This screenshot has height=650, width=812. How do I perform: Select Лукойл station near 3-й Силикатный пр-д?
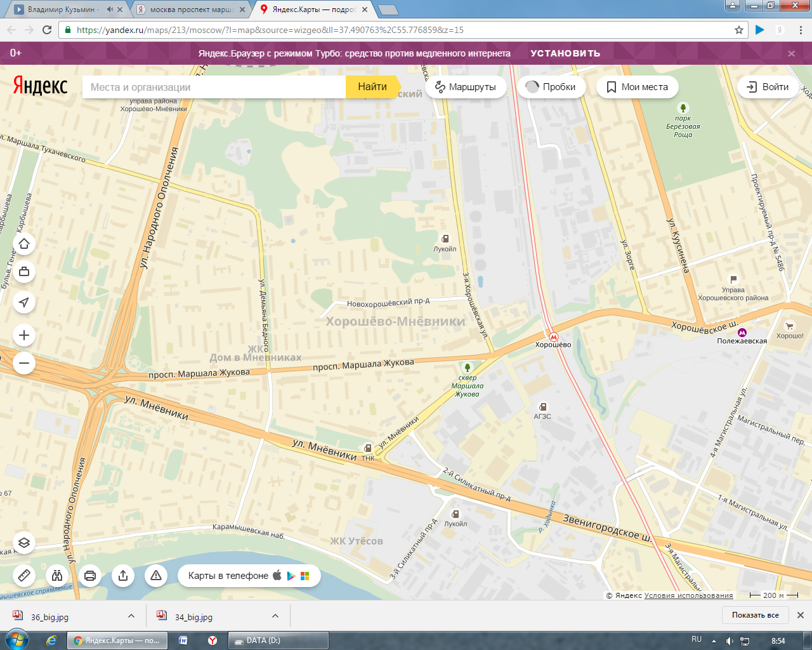click(455, 514)
